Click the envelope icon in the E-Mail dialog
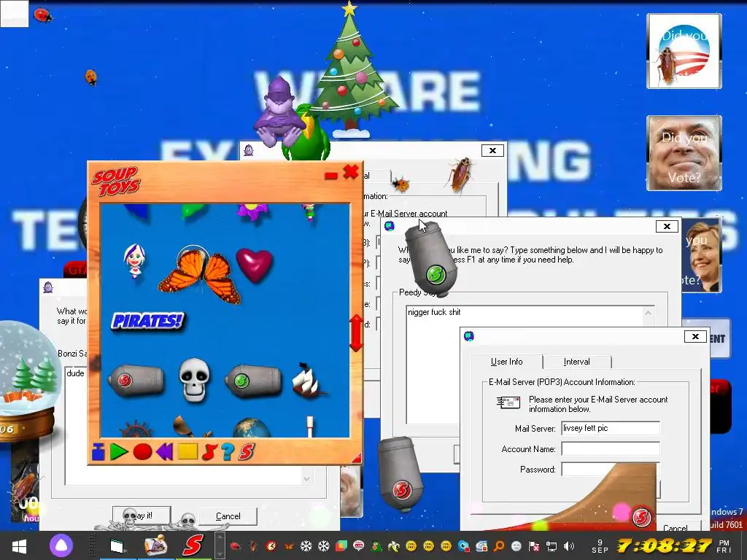Screen dimensions: 747x560 508,402
